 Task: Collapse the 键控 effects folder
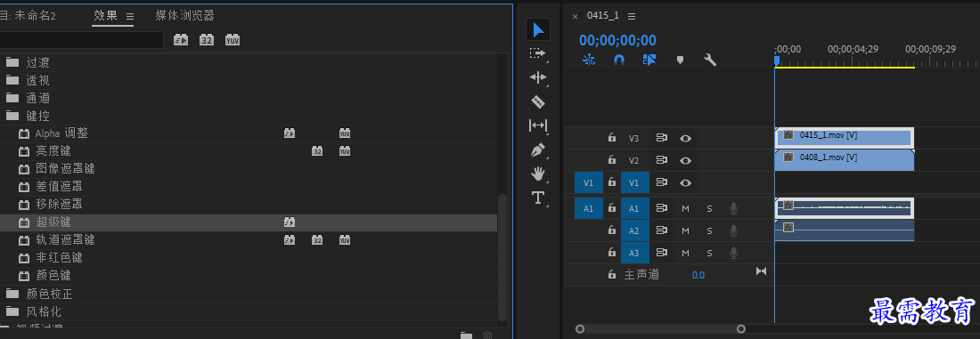coord(12,116)
